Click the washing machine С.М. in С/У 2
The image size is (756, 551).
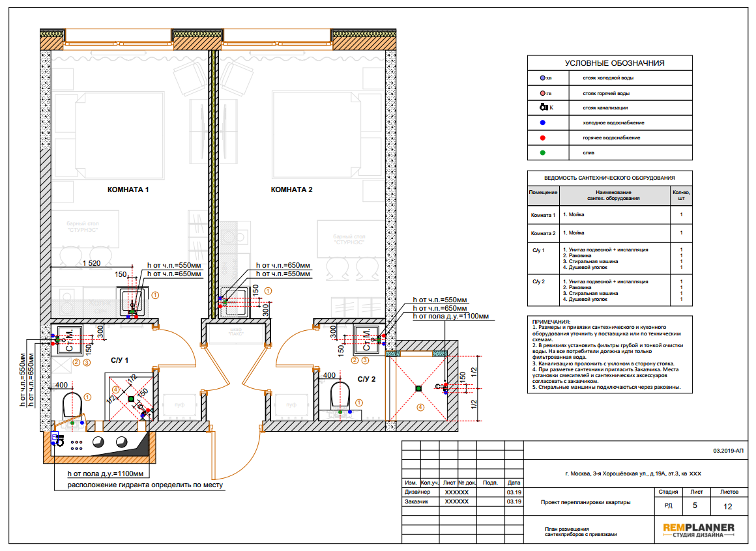pos(366,339)
